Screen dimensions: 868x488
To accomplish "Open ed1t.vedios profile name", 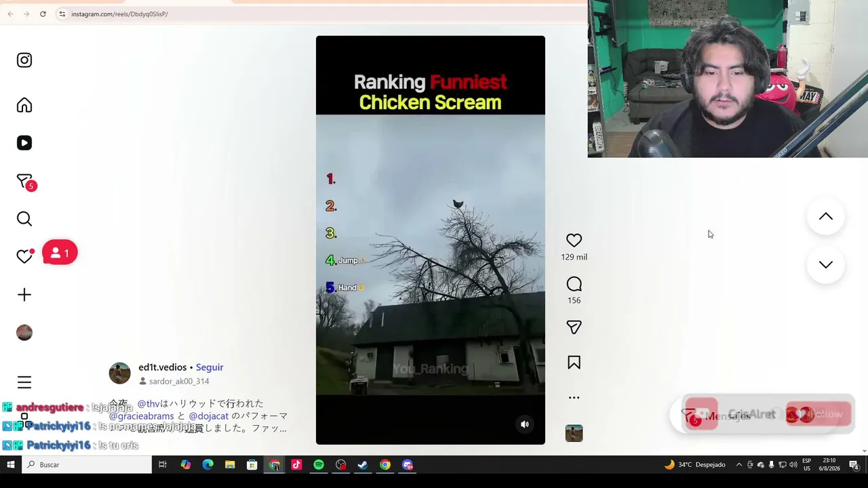I will coord(162,367).
